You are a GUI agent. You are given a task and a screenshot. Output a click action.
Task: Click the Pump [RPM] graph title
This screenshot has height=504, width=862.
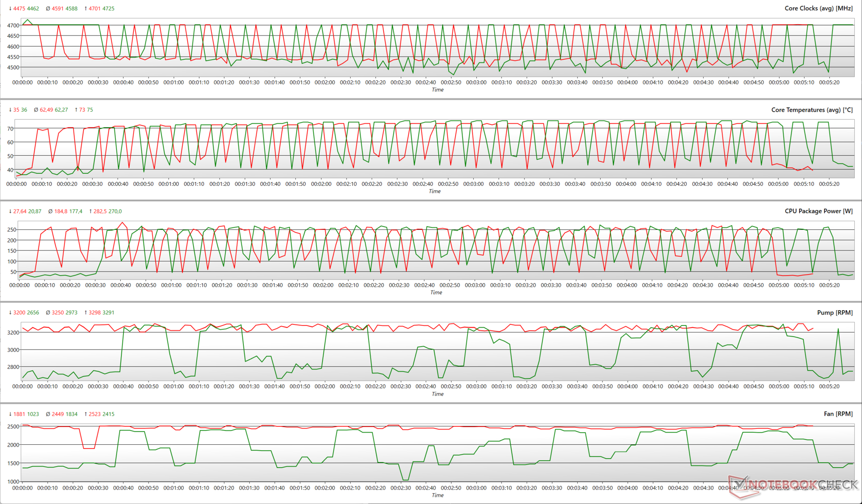834,313
